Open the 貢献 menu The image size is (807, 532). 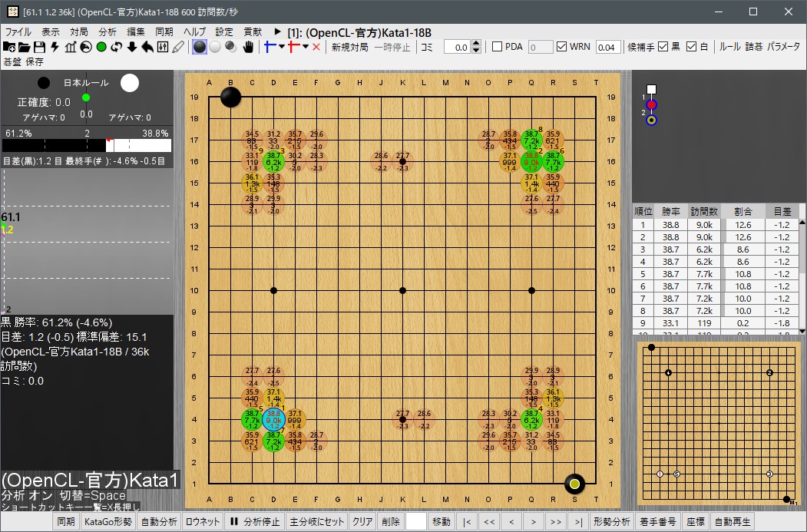[253, 32]
